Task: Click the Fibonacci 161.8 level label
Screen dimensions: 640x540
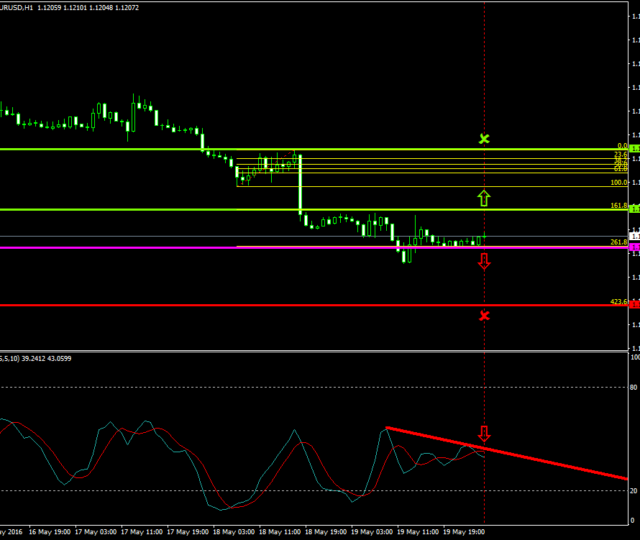Action: [x=617, y=206]
